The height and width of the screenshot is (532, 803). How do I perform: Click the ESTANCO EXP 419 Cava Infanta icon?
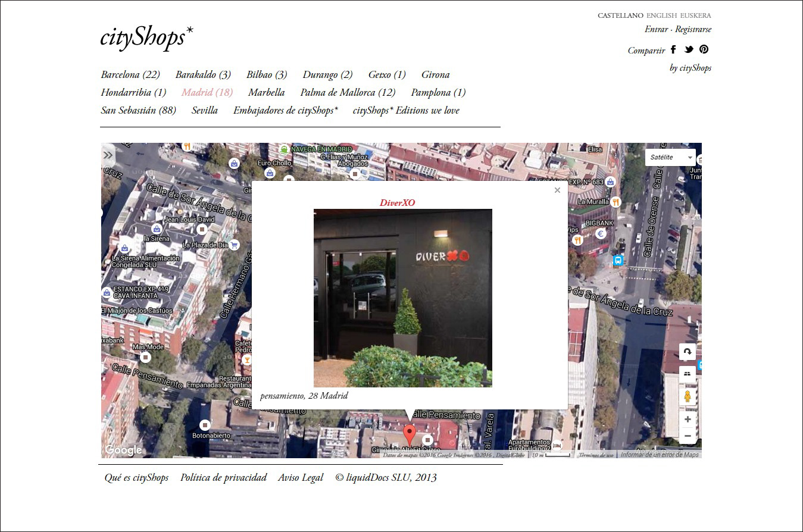(x=107, y=292)
